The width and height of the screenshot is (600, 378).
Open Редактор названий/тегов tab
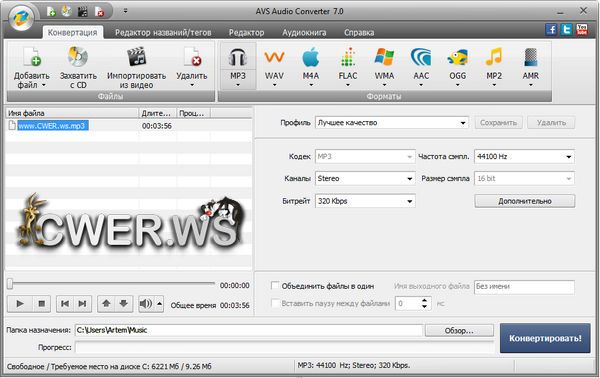tap(163, 33)
